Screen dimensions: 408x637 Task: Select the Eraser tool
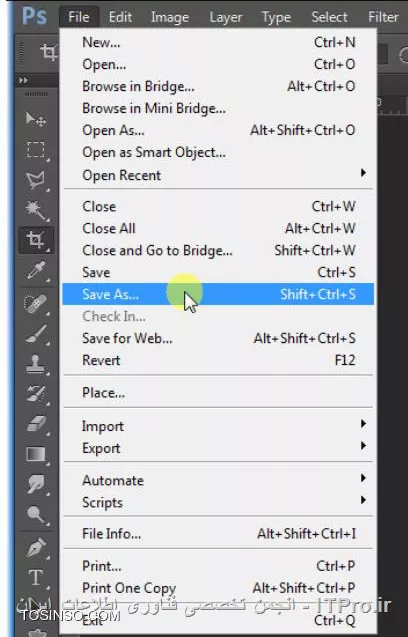pyautogui.click(x=36, y=424)
